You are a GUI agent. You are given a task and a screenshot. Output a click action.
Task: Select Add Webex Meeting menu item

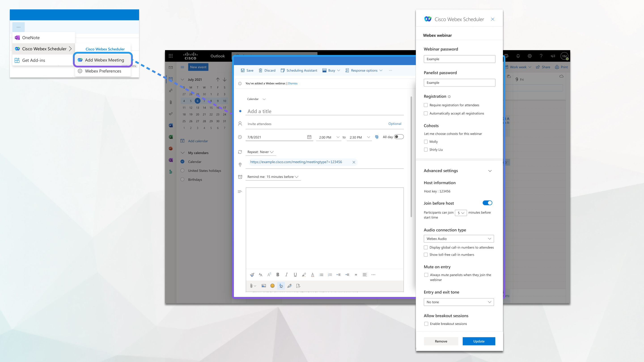coord(104,60)
